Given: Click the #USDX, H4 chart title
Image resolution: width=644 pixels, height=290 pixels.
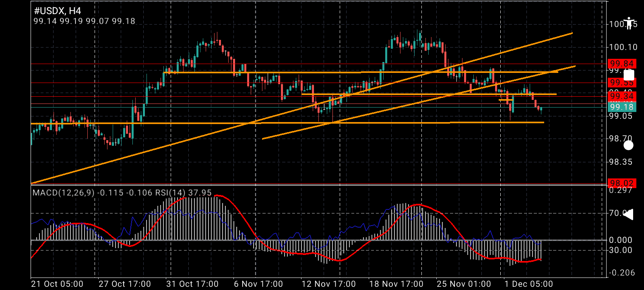Looking at the screenshot, I should click(58, 11).
